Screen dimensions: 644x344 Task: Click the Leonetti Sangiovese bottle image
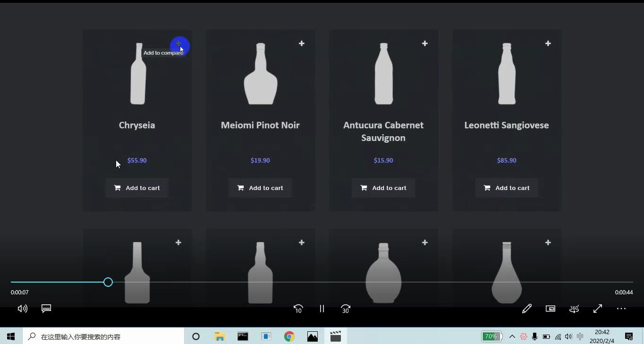click(507, 74)
